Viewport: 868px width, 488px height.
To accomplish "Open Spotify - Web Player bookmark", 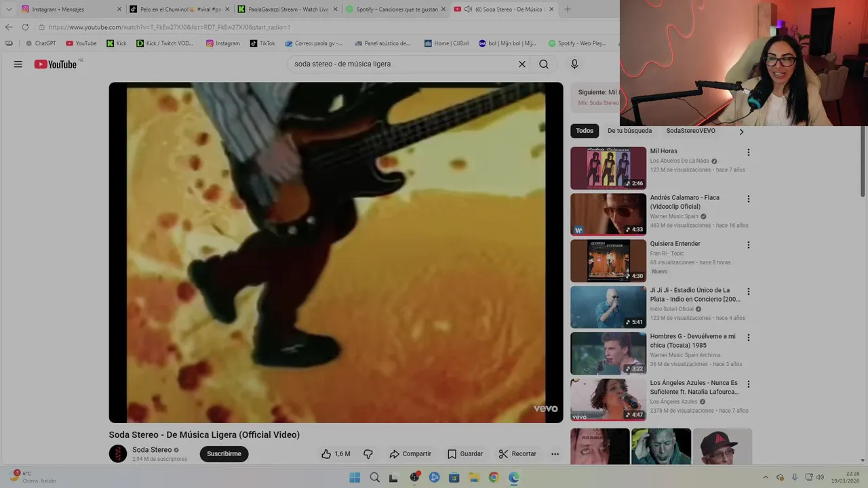I will pos(577,43).
